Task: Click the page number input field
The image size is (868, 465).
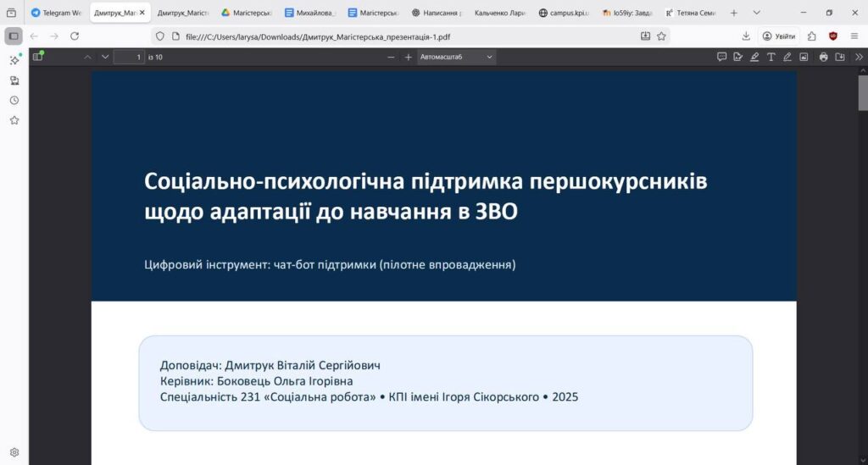Action: (129, 57)
